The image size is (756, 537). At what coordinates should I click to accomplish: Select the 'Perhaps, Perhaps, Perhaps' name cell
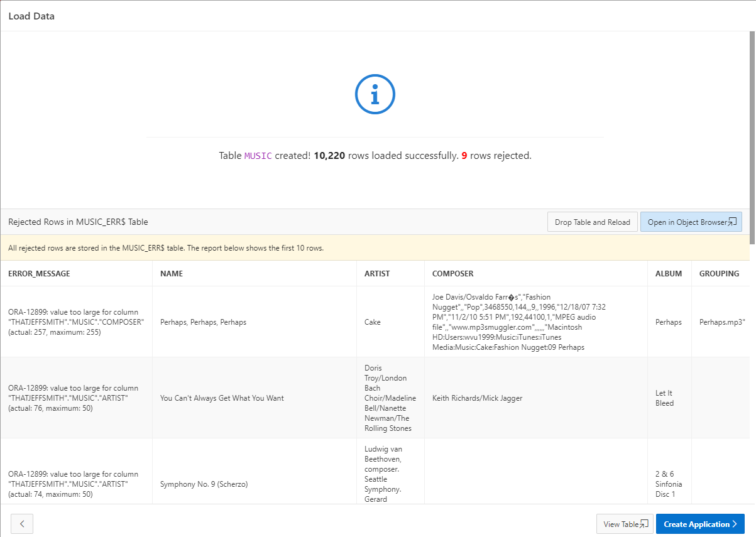coord(255,322)
